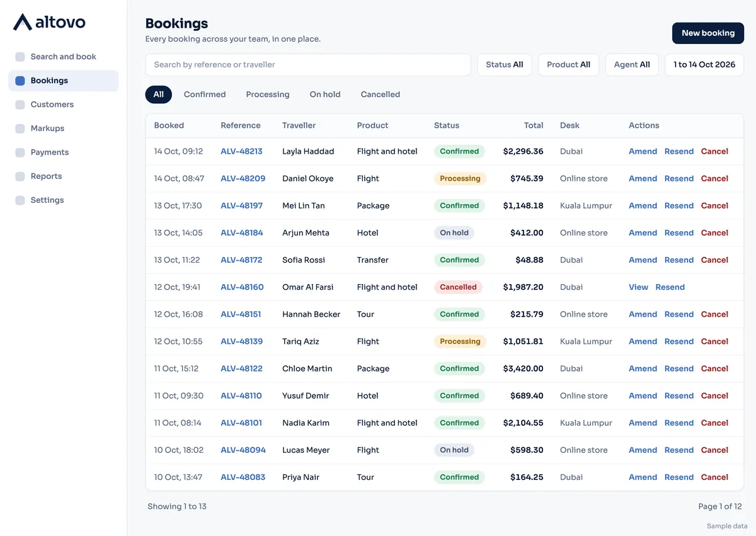Open booking reference ALV-48184
Image resolution: width=756 pixels, height=536 pixels.
(x=242, y=232)
